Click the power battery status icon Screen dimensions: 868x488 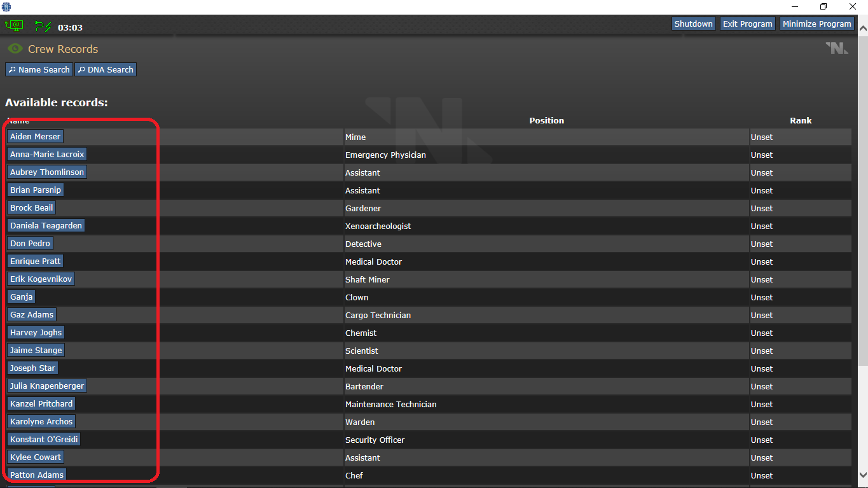tap(43, 26)
